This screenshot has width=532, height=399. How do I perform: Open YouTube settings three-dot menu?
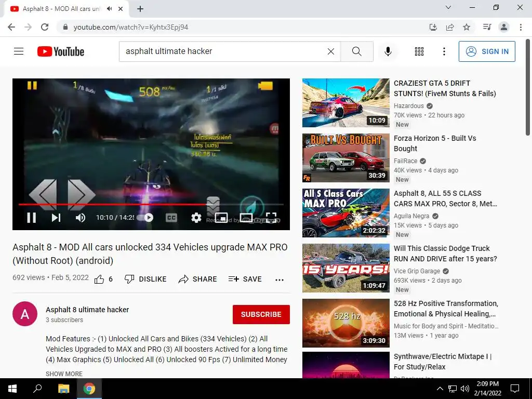(444, 51)
